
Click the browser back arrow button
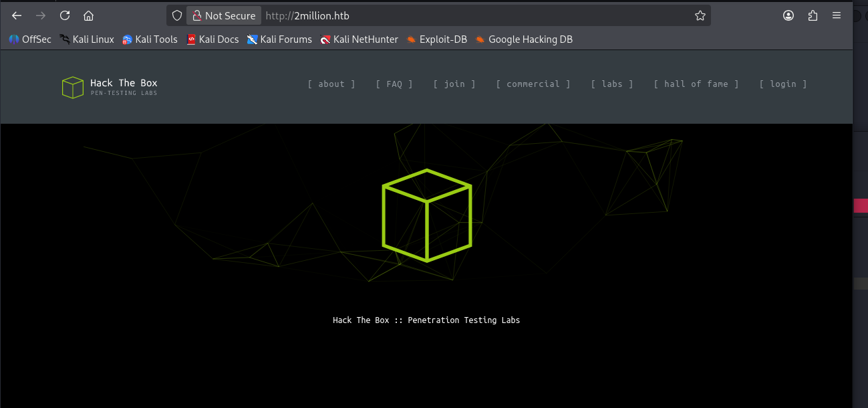click(17, 15)
